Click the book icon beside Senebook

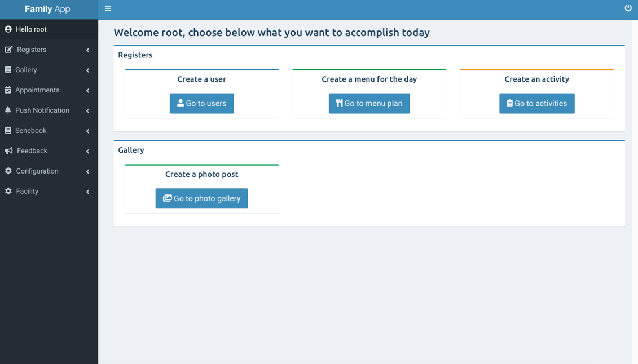pyautogui.click(x=8, y=131)
